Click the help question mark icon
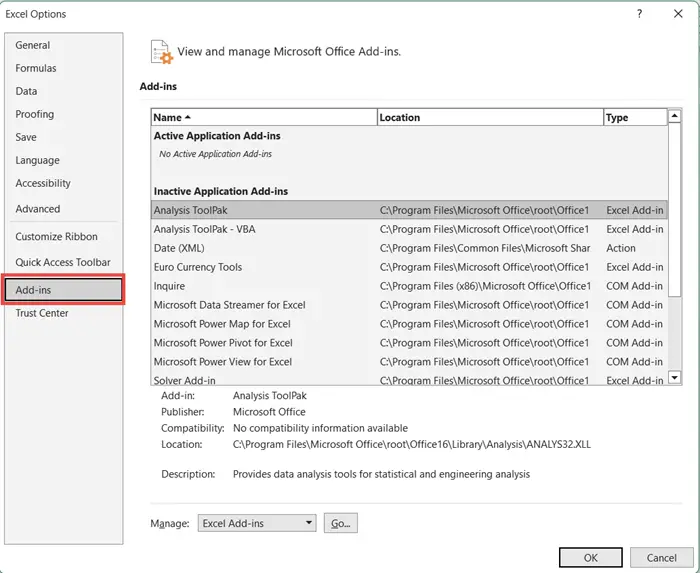Image resolution: width=700 pixels, height=573 pixels. [x=639, y=14]
